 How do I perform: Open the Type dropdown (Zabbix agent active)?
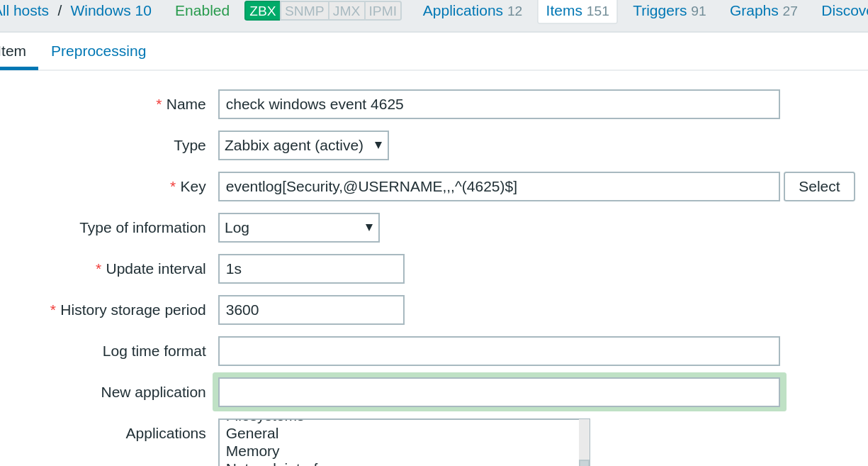303,145
